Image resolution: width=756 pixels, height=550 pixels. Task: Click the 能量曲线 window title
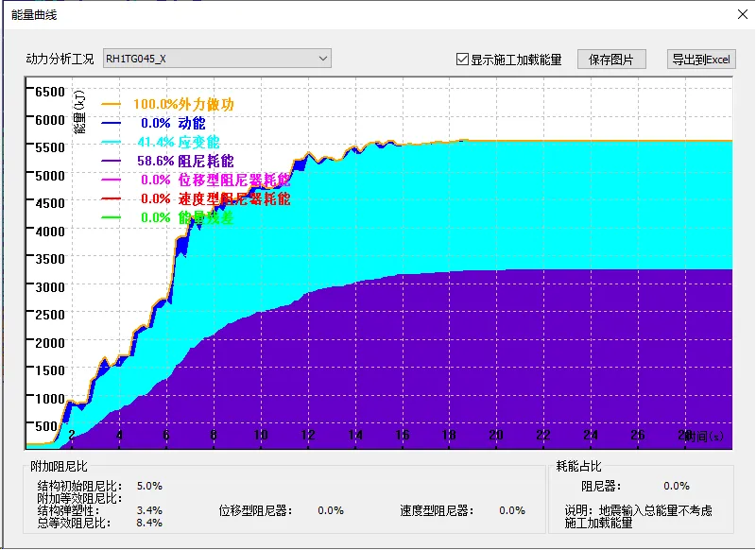click(x=34, y=15)
